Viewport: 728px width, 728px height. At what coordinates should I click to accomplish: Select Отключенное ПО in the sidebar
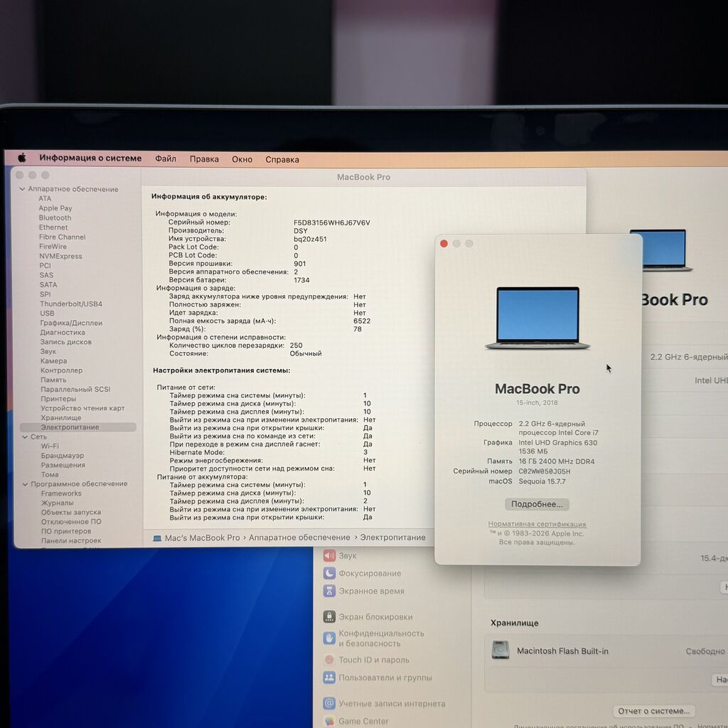click(x=71, y=522)
